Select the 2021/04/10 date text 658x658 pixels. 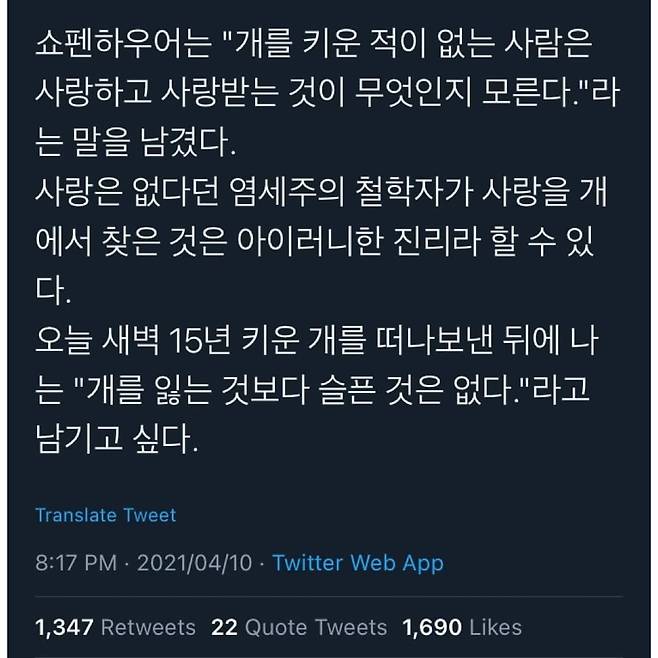[192, 563]
